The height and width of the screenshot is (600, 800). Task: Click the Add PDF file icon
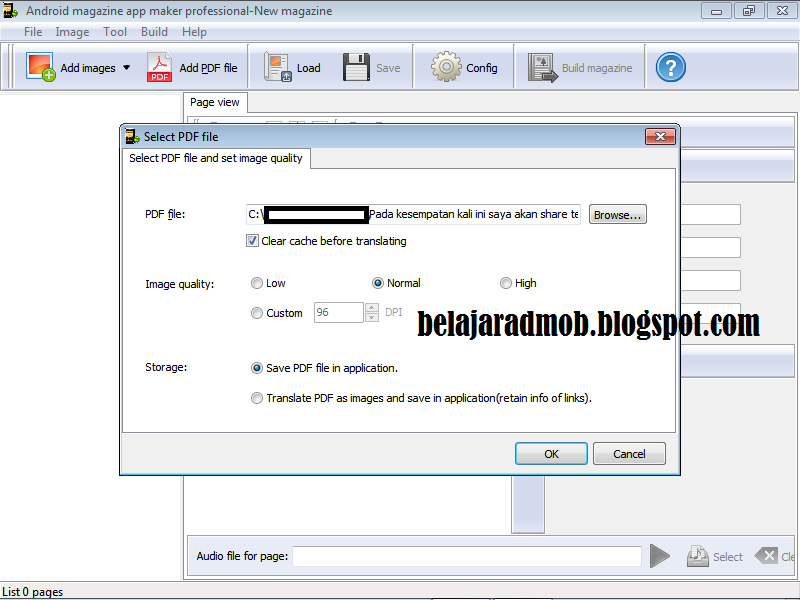[x=159, y=67]
